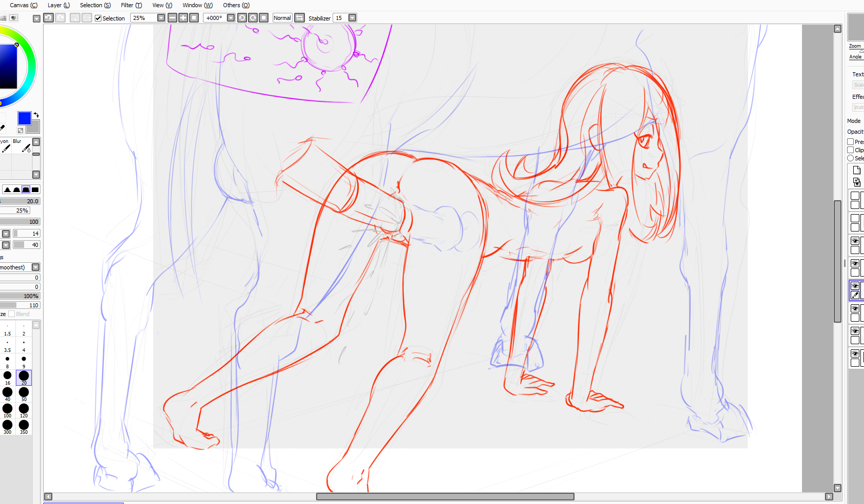Click the swap foreground/background colors arrow
The height and width of the screenshot is (504, 864).
point(36,115)
